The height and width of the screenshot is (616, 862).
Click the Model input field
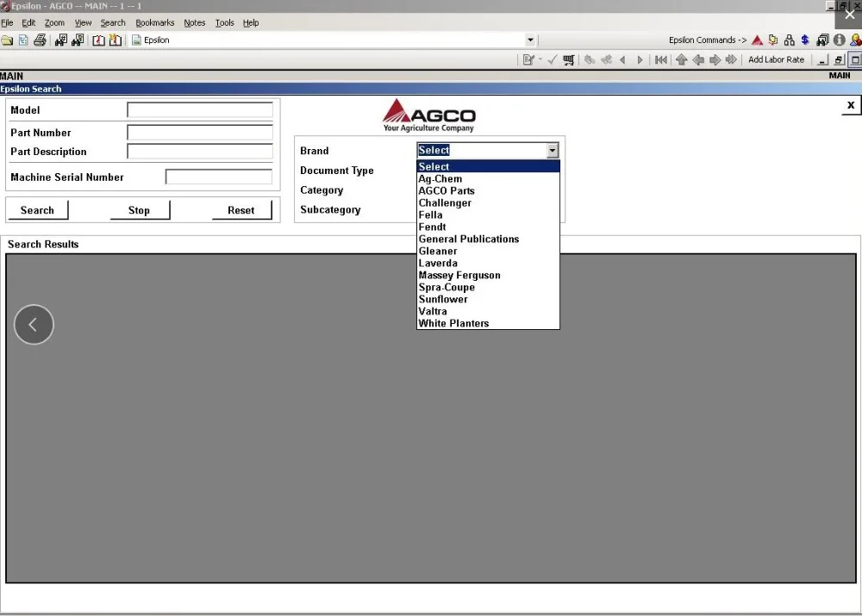coord(200,110)
